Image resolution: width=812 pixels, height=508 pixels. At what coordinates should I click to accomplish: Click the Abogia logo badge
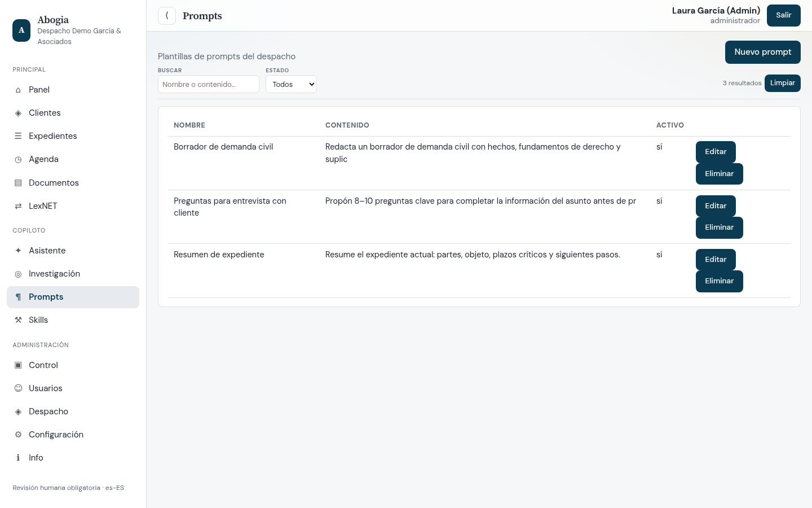(21, 30)
